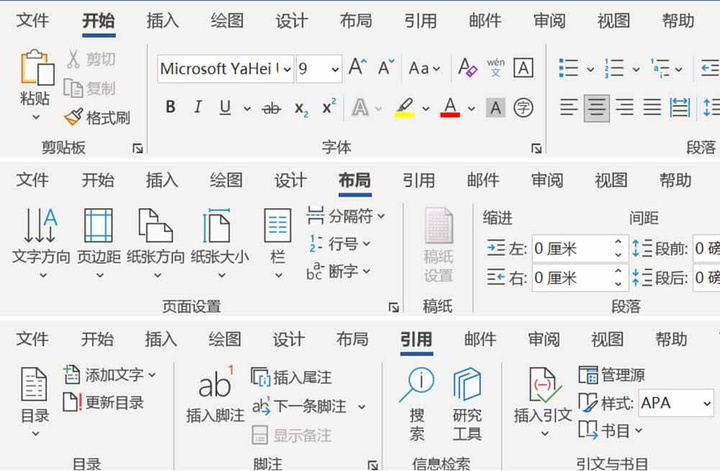Expand the 分隔符 breaks dropdown
The width and height of the screenshot is (720, 471).
pyautogui.click(x=381, y=215)
